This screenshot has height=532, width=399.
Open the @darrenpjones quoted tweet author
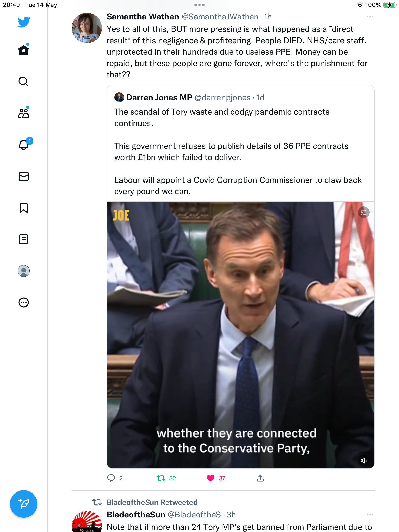(222, 98)
